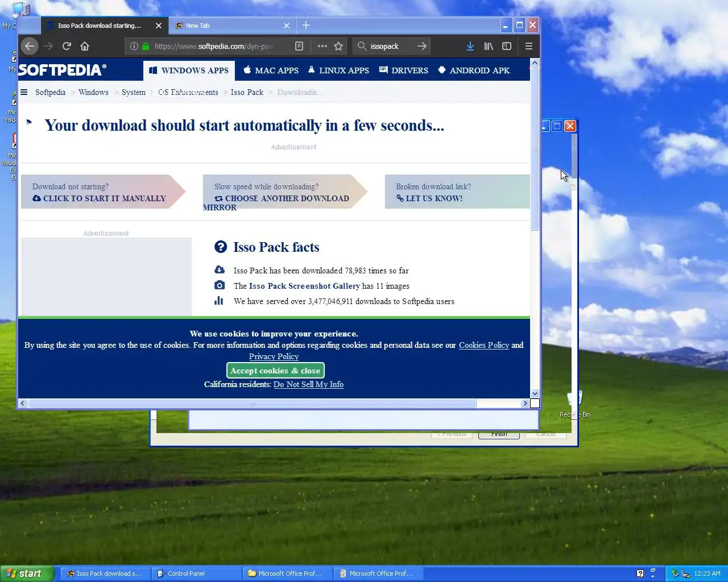
Task: Click the horizontal scrollbar left arrow
Action: (x=22, y=403)
